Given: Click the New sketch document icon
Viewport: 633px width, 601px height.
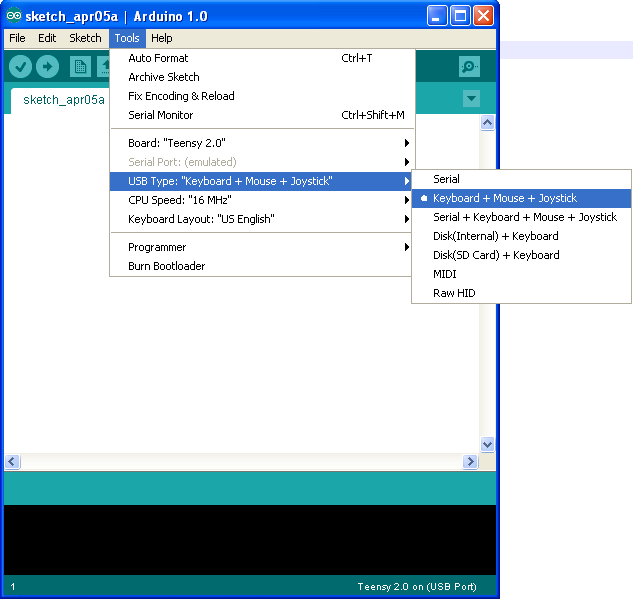Looking at the screenshot, I should point(80,67).
